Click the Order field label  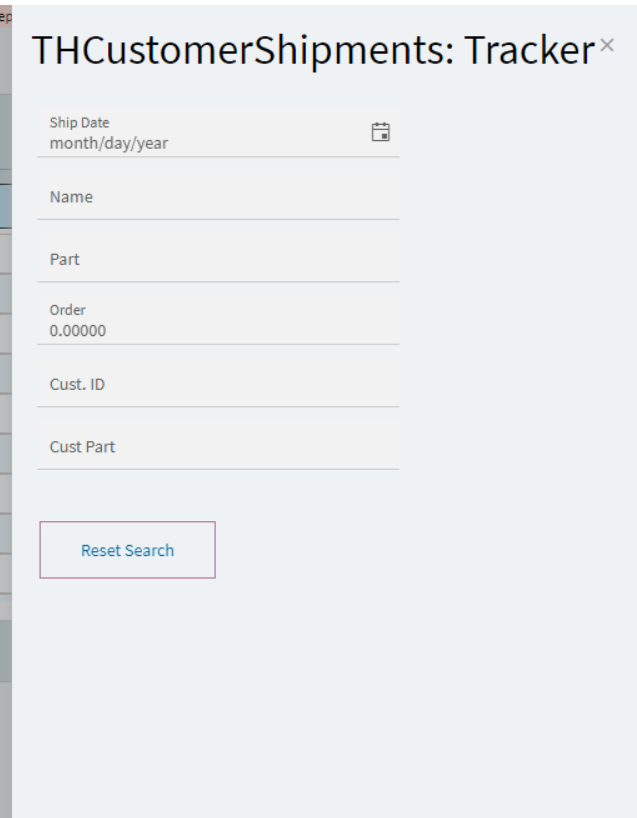[x=67, y=310]
